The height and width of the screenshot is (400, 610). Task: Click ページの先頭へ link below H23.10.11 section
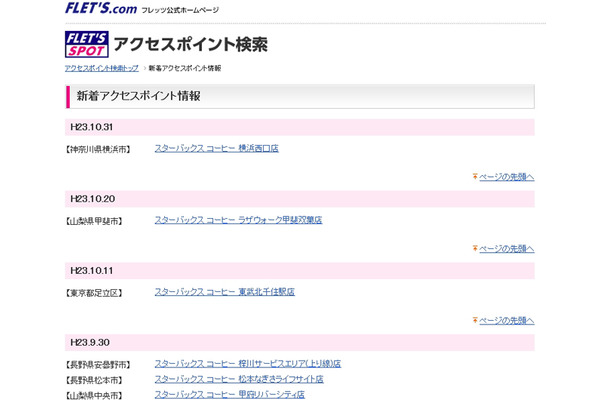coord(507,320)
